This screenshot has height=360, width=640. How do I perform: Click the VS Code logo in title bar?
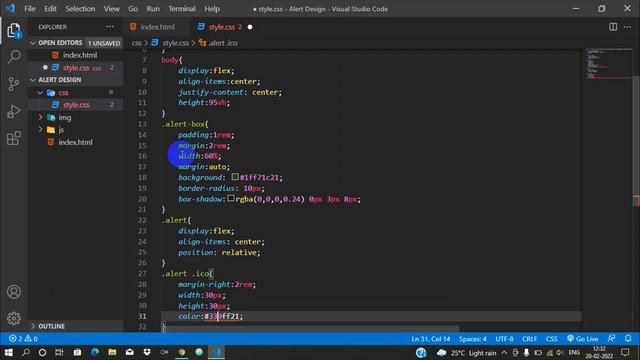(x=10, y=8)
